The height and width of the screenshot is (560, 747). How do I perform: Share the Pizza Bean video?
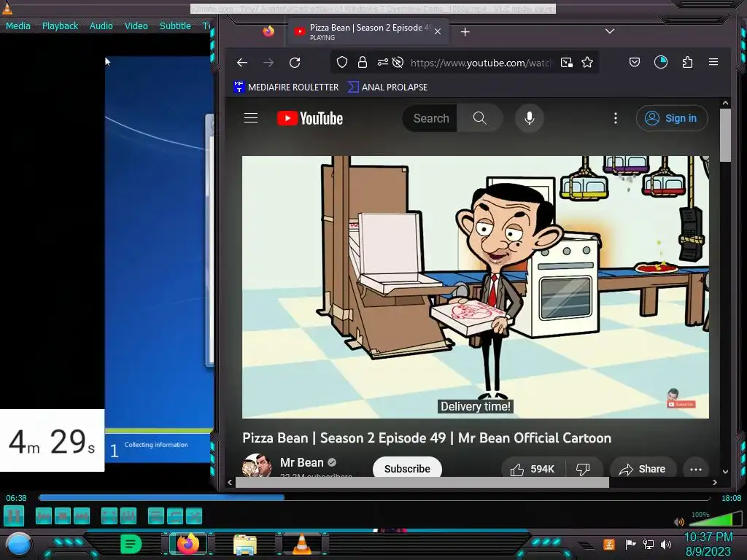coord(643,469)
